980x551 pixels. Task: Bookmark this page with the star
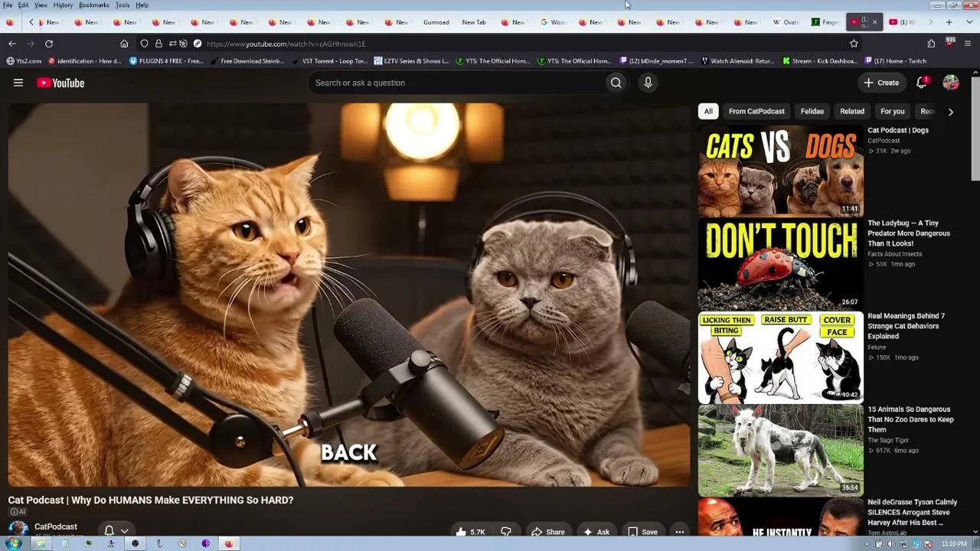854,44
